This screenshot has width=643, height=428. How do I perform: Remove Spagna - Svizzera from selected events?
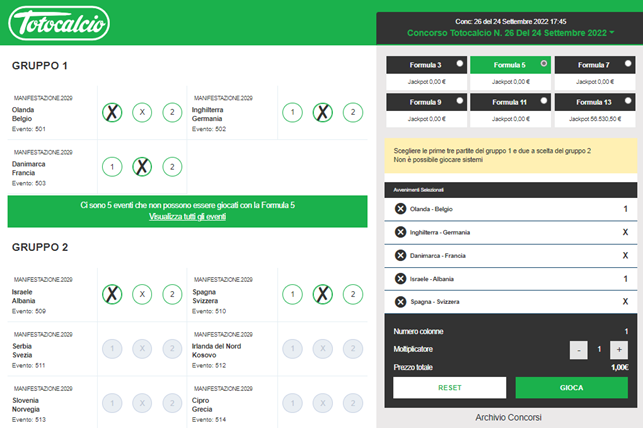click(x=401, y=302)
